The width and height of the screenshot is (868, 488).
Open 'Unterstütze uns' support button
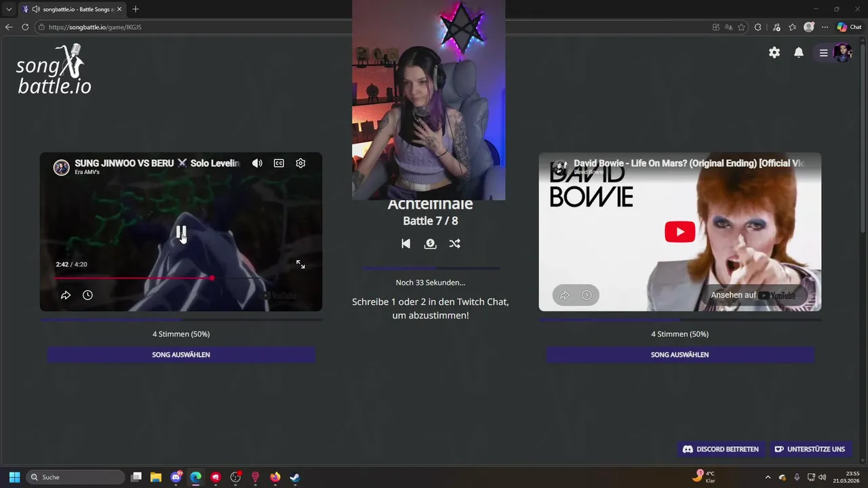(810, 449)
